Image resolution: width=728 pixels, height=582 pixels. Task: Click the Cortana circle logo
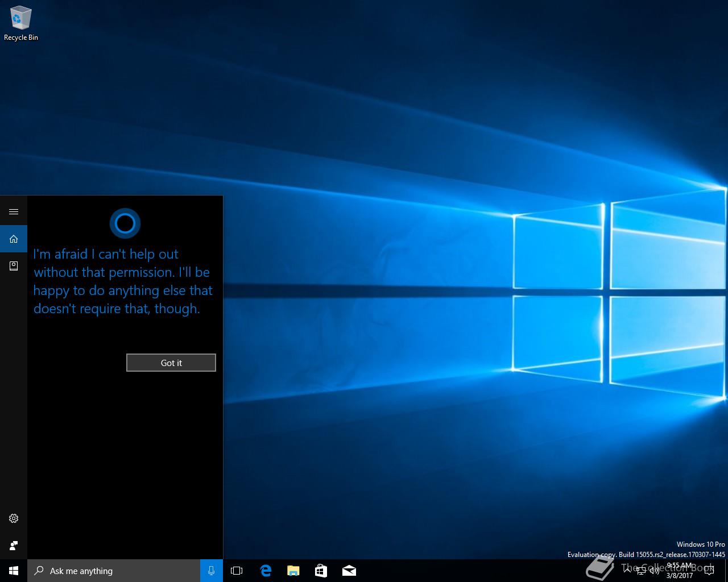point(125,223)
